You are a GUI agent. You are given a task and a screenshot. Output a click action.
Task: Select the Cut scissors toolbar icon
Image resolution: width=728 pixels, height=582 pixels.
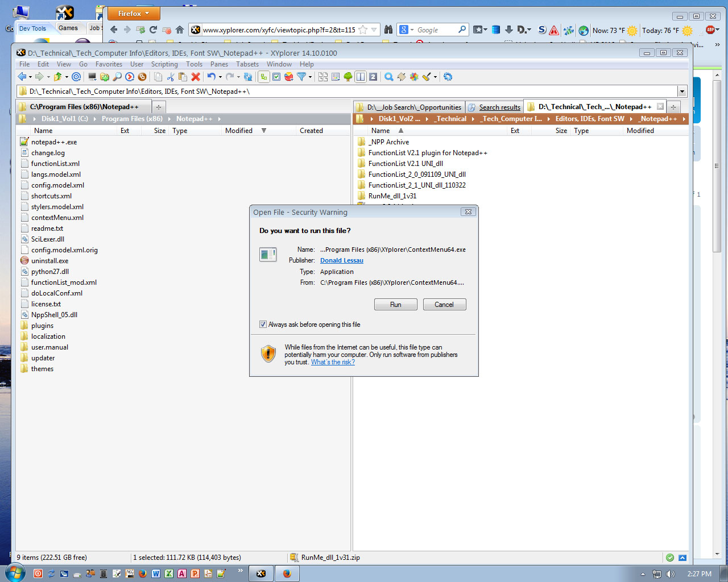pos(172,78)
